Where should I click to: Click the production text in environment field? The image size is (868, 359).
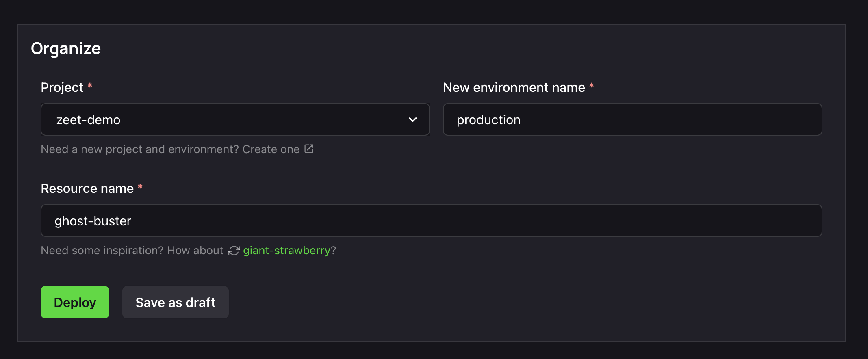(x=488, y=120)
